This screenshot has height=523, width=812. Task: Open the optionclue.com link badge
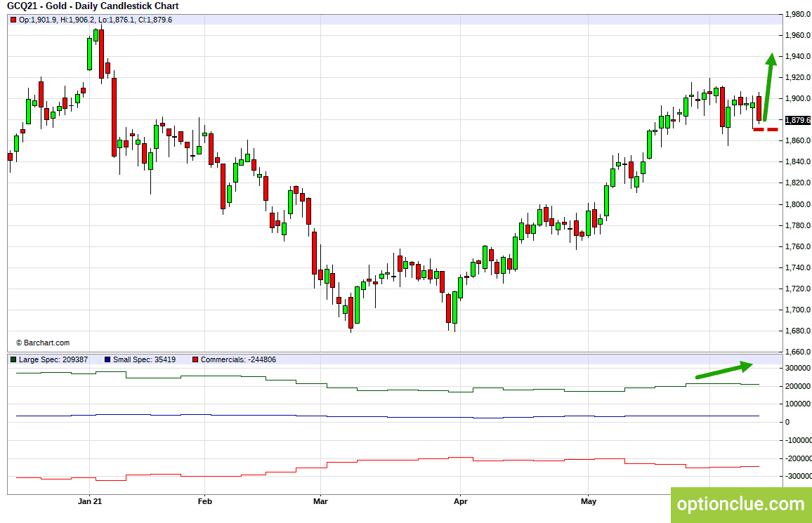point(741,504)
